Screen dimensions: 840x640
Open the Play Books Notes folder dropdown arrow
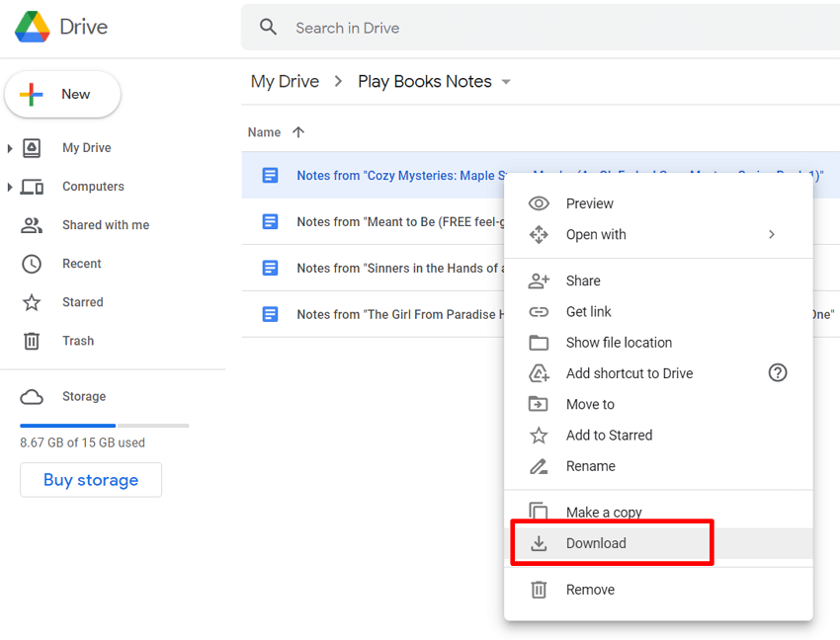point(506,82)
